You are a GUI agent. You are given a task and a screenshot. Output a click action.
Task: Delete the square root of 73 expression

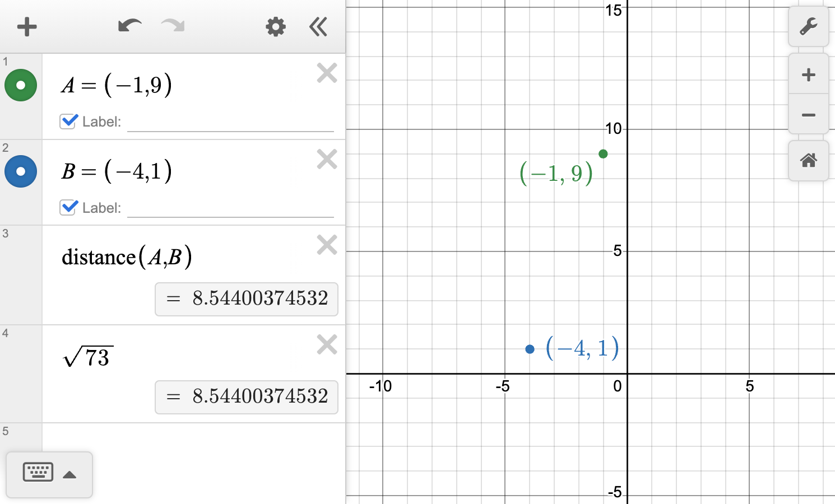(327, 344)
